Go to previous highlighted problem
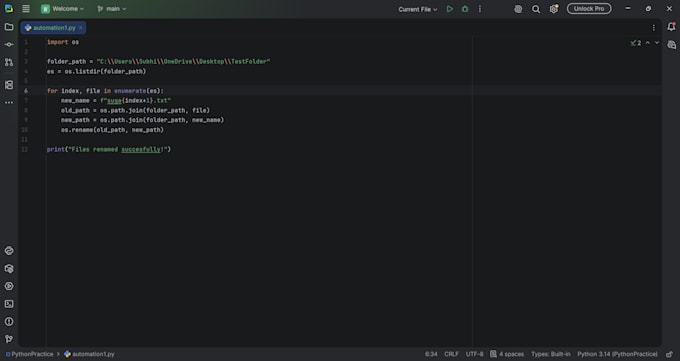The image size is (680, 361). tap(647, 43)
